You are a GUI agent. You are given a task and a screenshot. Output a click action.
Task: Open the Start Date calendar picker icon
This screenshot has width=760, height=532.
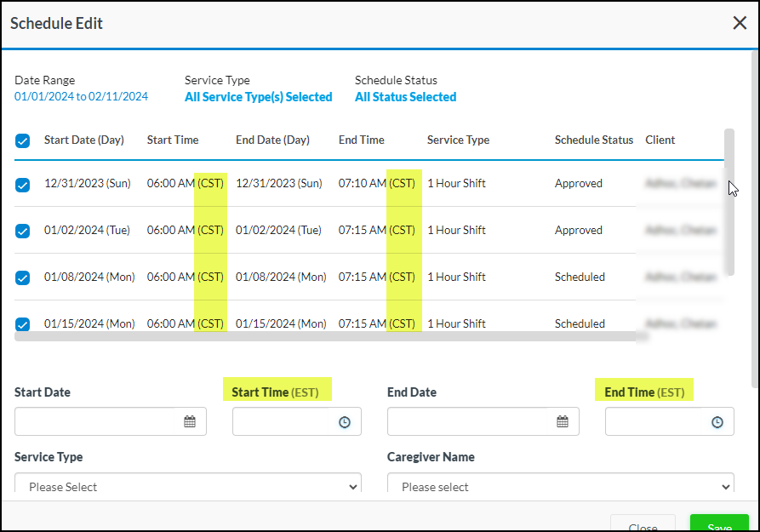tap(190, 421)
